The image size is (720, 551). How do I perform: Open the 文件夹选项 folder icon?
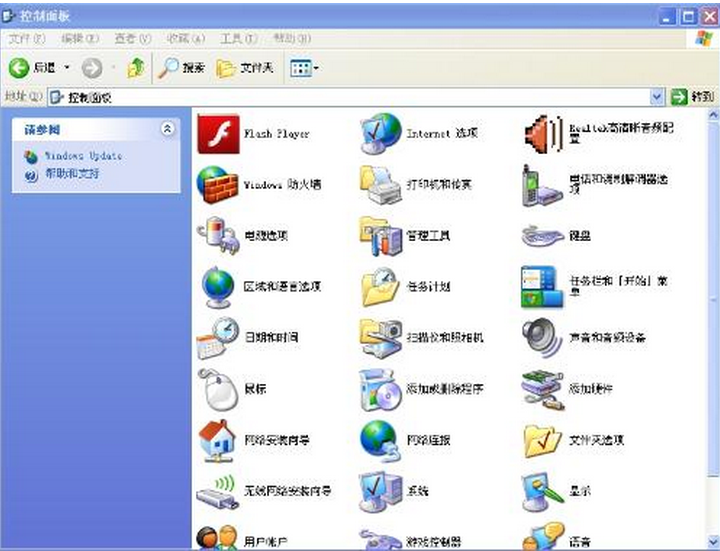pos(543,441)
